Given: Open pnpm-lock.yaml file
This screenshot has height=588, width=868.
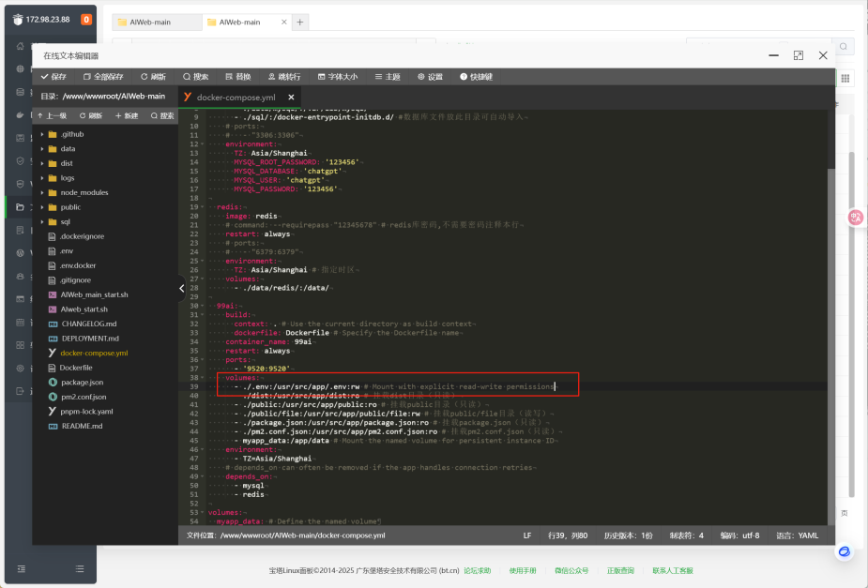Looking at the screenshot, I should click(86, 412).
